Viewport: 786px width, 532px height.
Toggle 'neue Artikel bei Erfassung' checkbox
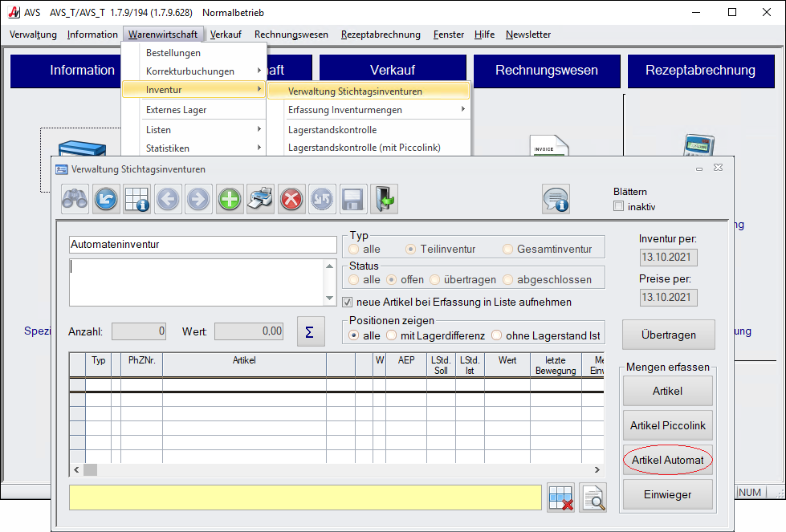pyautogui.click(x=348, y=303)
